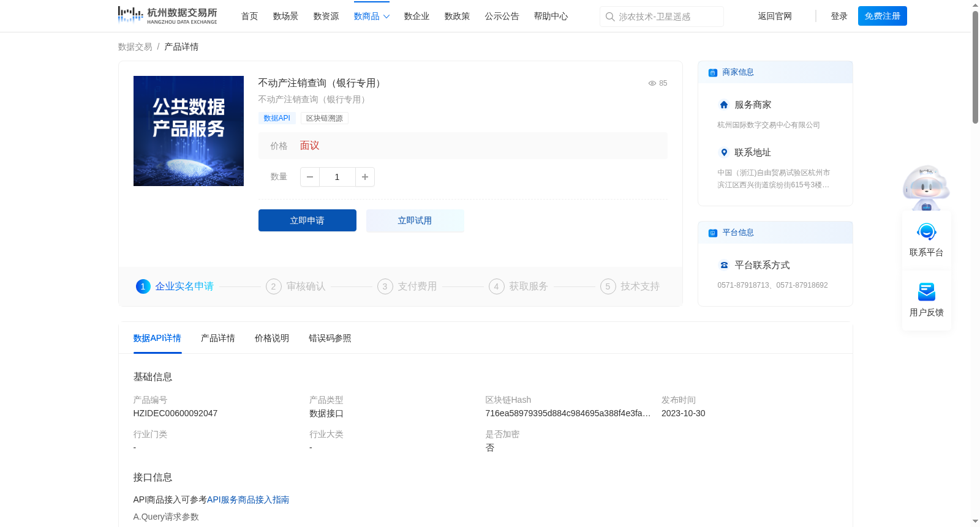This screenshot has width=980, height=527.
Task: Click the 商家信息 header icon
Action: click(x=713, y=73)
